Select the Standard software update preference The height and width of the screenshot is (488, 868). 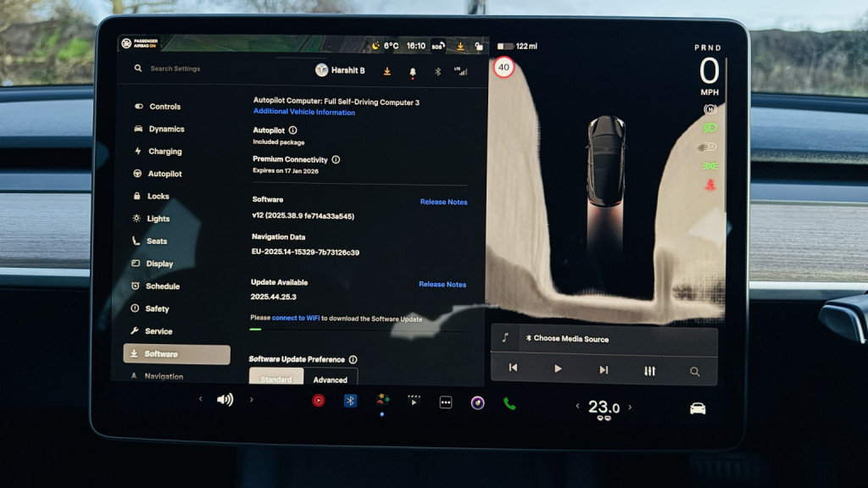pos(275,380)
